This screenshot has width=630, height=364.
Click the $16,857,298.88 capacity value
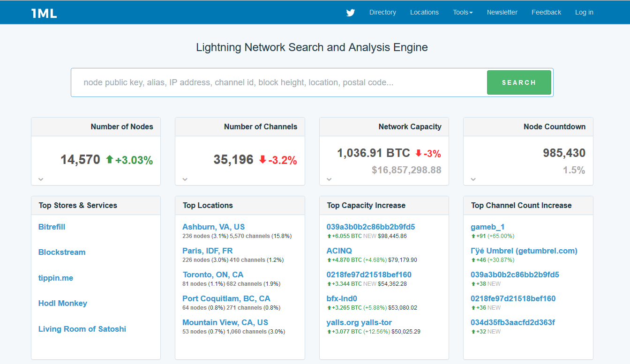pyautogui.click(x=406, y=170)
